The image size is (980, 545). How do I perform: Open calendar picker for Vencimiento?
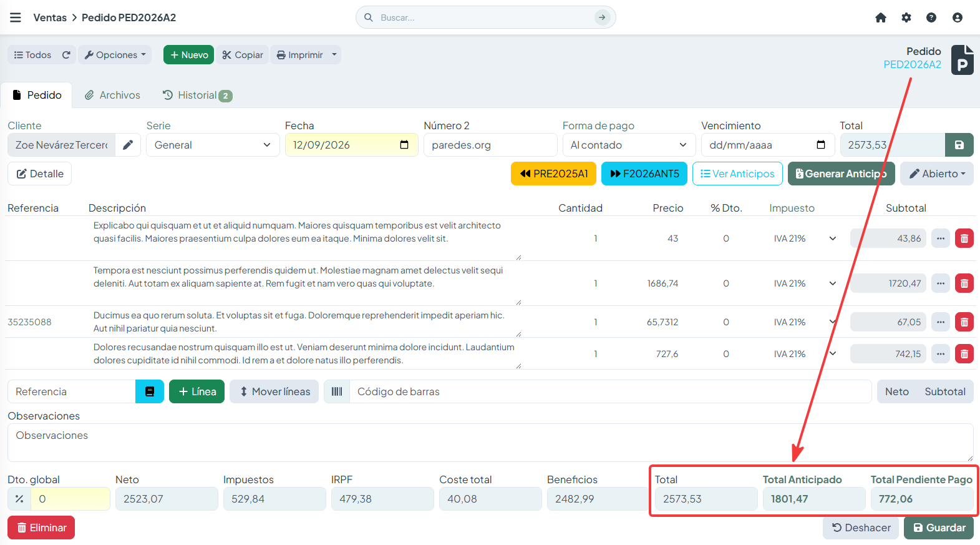pos(821,145)
